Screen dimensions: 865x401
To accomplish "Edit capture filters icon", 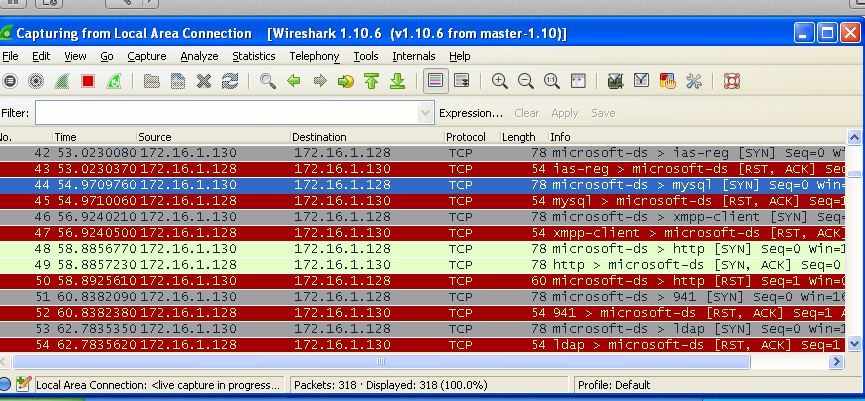I will 616,81.
